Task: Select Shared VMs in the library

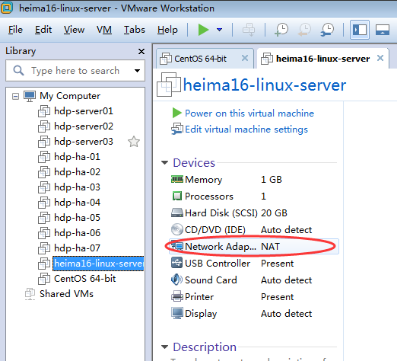Action: (x=66, y=293)
